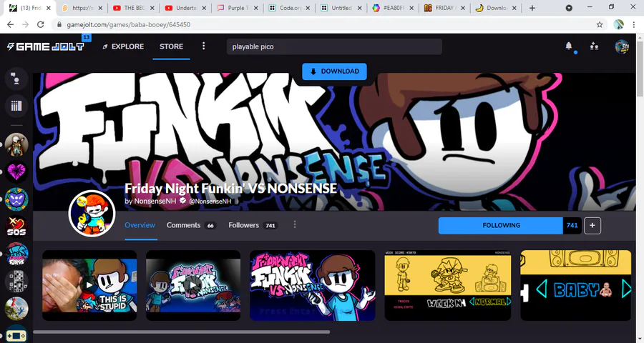
Task: Open the notifications bell
Action: (x=568, y=46)
